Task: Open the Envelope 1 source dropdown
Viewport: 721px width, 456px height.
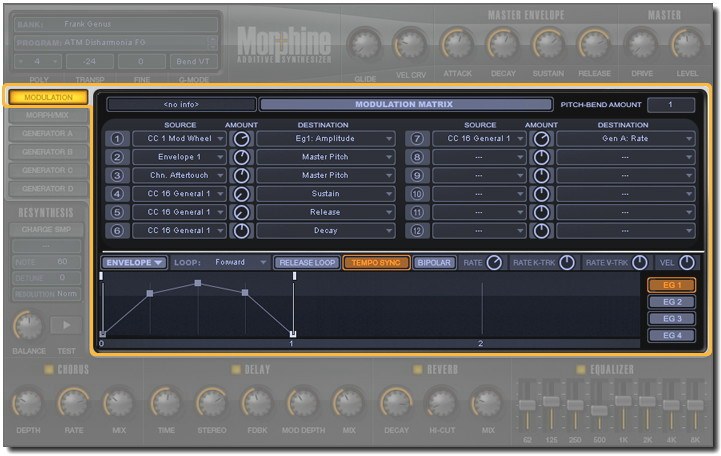Action: click(x=180, y=157)
